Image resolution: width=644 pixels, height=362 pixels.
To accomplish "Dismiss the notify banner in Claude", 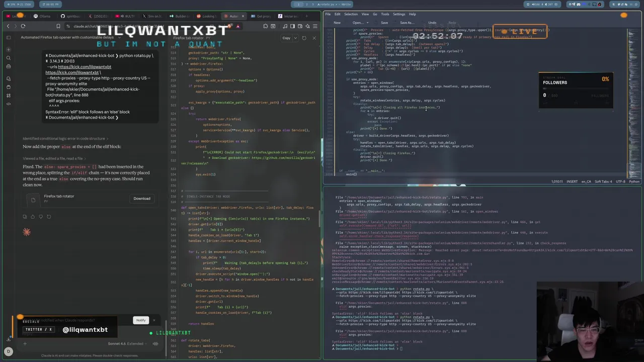I will pyautogui.click(x=154, y=320).
